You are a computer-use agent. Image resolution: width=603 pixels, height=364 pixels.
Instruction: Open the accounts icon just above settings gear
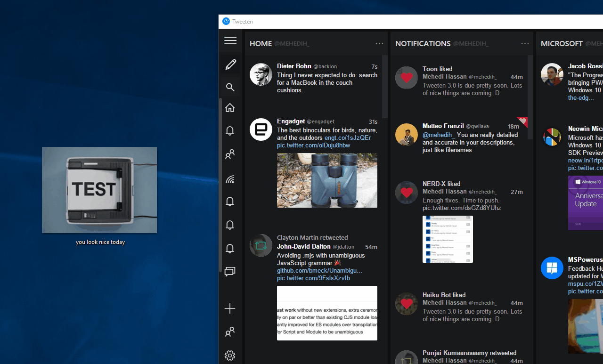coord(230,332)
